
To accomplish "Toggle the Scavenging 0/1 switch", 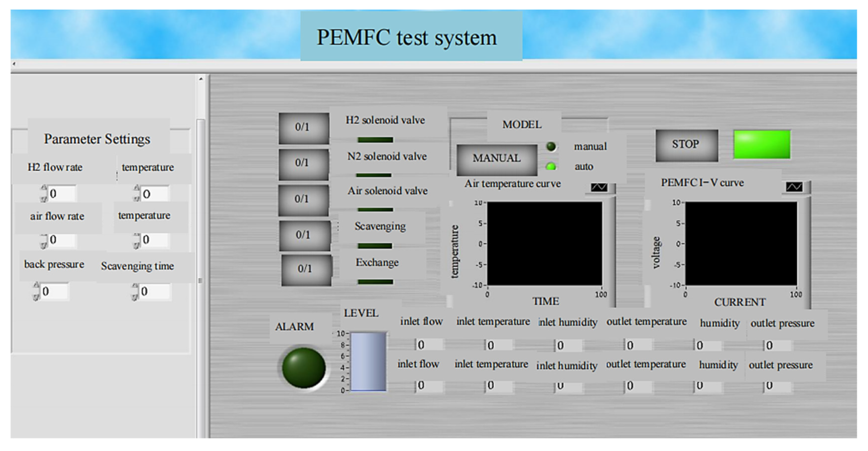I will [x=304, y=235].
